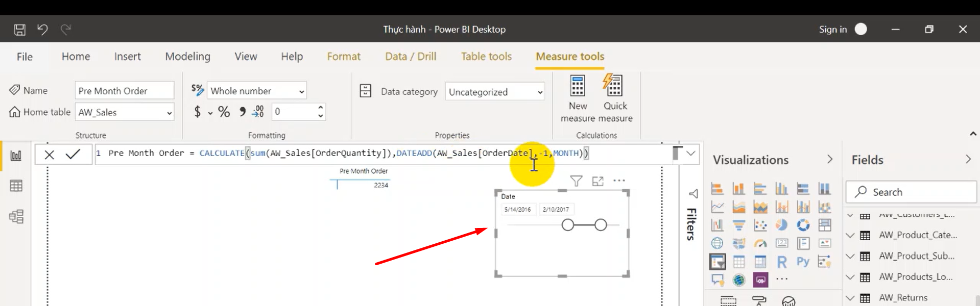Select the Line chart visualization

718,207
